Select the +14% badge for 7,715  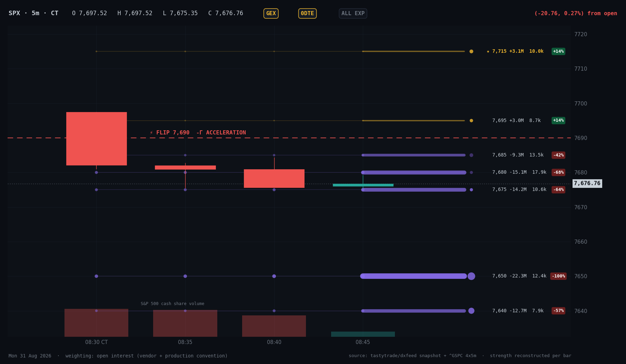(558, 51)
